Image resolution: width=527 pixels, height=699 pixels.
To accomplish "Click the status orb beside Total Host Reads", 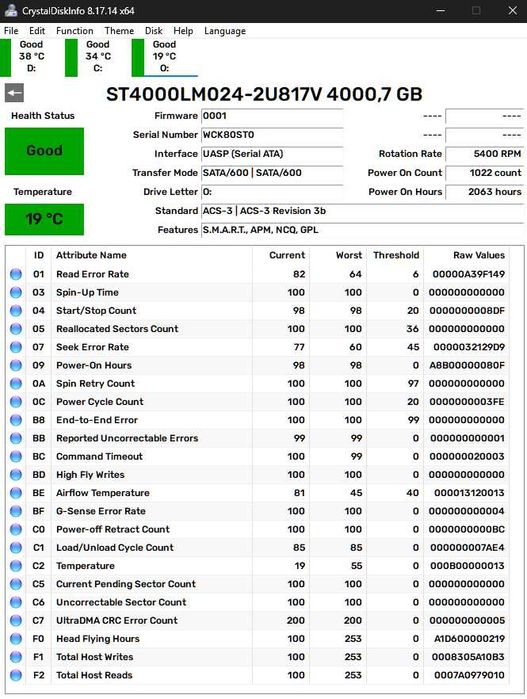I will [x=16, y=675].
